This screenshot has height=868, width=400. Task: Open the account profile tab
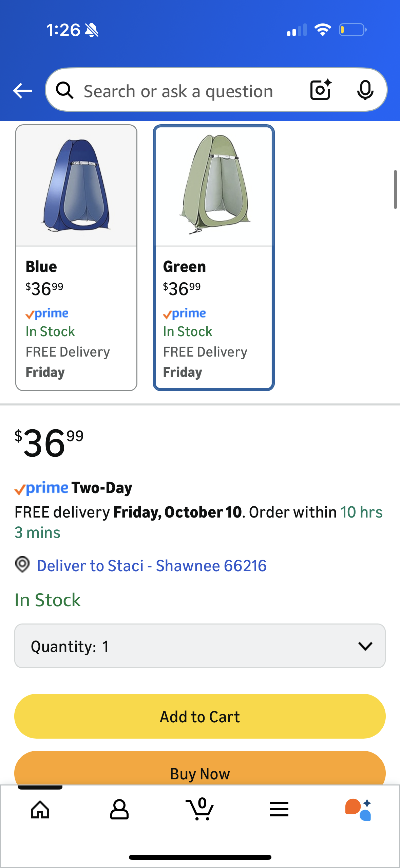click(x=119, y=810)
